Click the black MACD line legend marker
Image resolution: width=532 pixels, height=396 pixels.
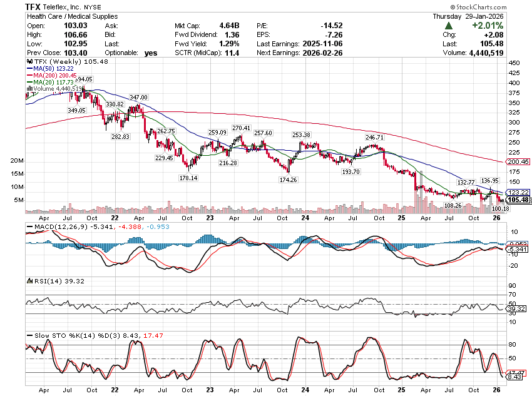29,226
